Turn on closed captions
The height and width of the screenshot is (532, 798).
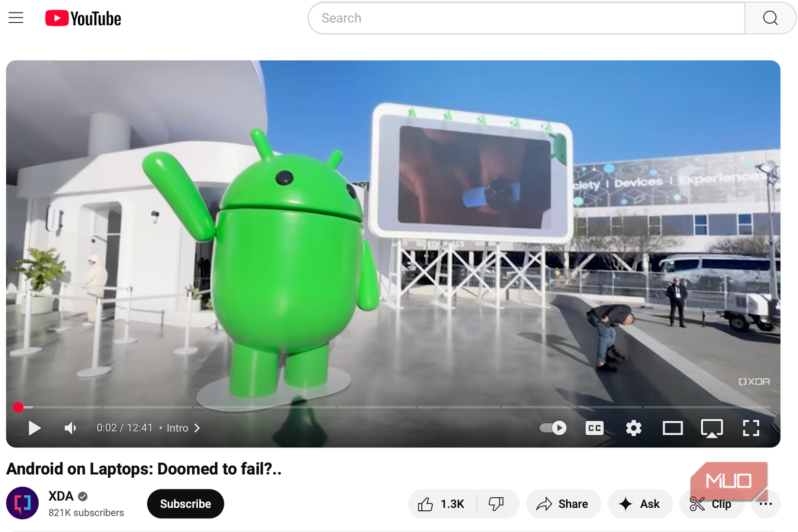594,428
